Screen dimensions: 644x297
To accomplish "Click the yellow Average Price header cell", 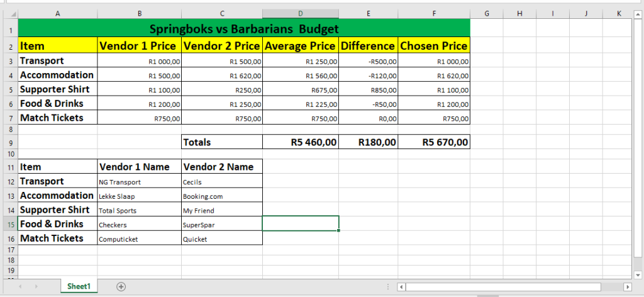I will (301, 45).
